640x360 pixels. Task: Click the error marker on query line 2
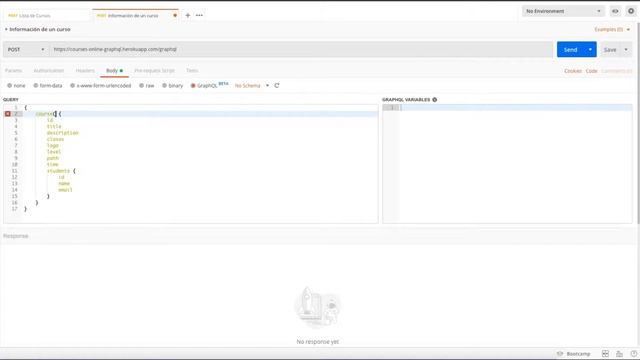coord(8,114)
